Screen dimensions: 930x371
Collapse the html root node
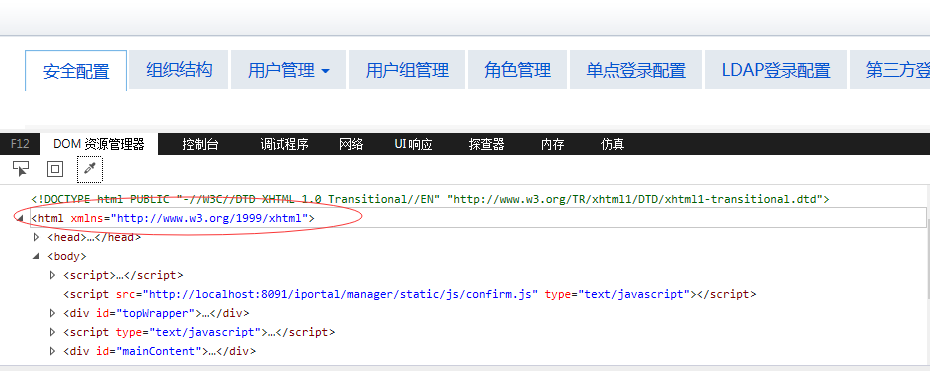coord(21,219)
